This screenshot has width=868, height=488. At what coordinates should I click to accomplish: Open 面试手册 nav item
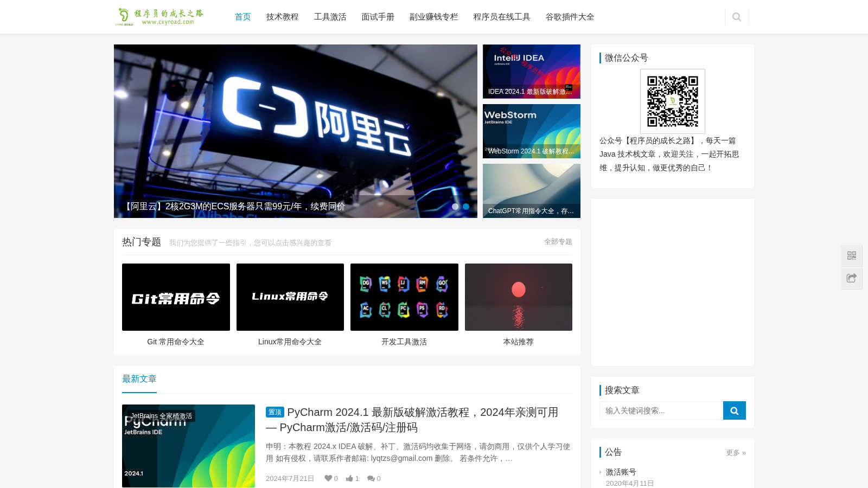(378, 17)
